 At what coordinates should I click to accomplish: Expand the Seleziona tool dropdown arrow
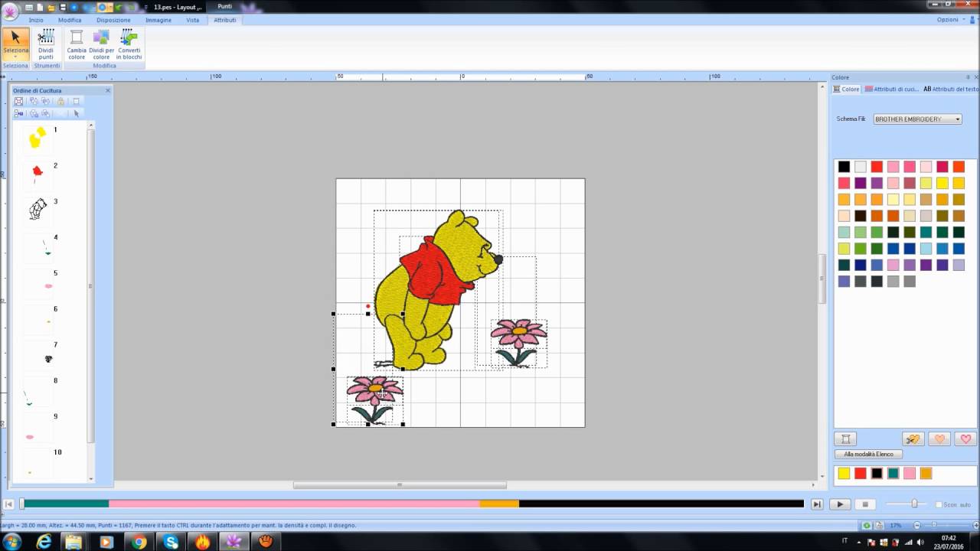pyautogui.click(x=15, y=57)
